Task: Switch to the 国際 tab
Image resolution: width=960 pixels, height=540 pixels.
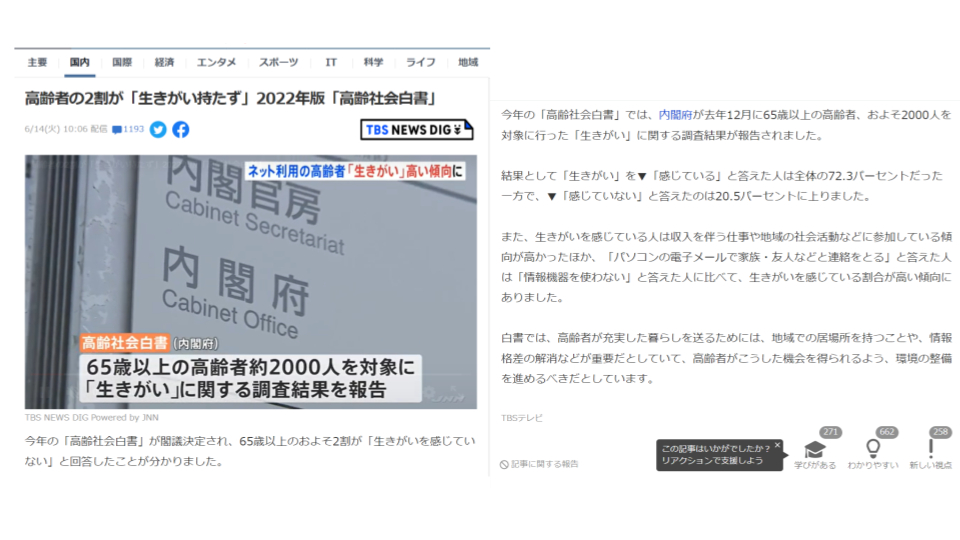Action: (x=122, y=62)
